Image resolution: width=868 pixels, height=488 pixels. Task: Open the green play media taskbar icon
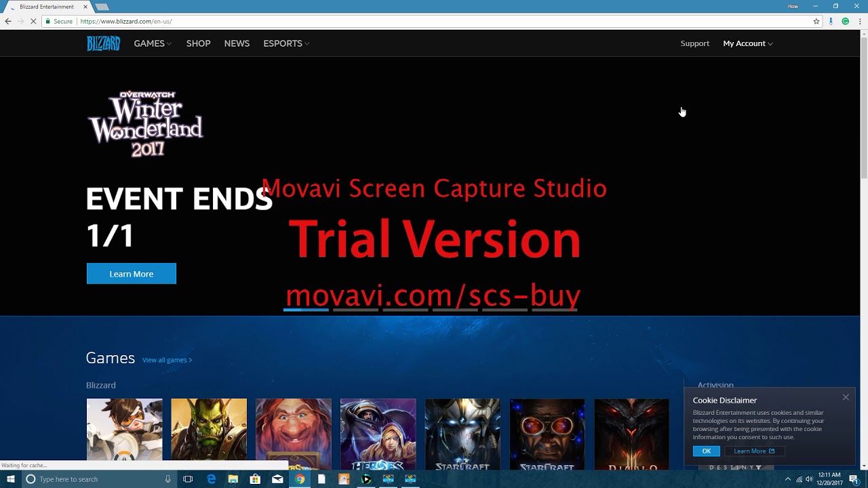coord(366,479)
